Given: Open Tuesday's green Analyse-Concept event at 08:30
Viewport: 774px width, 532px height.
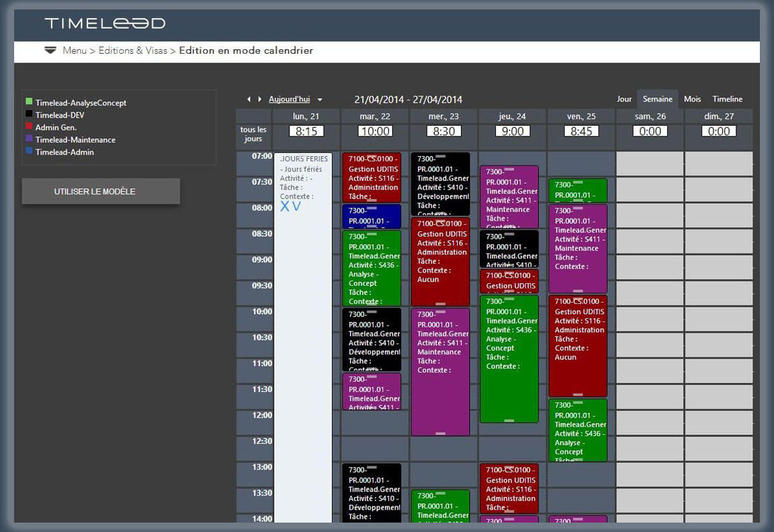Looking at the screenshot, I should [x=372, y=268].
